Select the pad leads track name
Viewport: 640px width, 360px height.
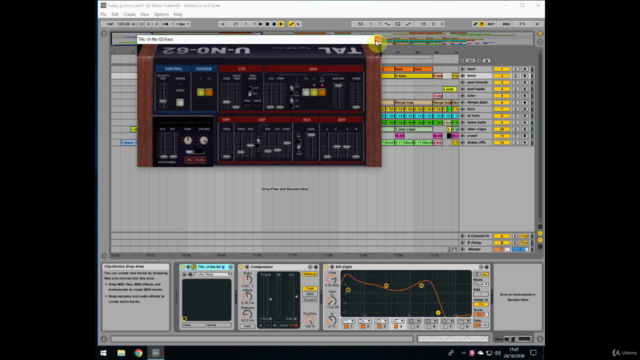(476, 89)
